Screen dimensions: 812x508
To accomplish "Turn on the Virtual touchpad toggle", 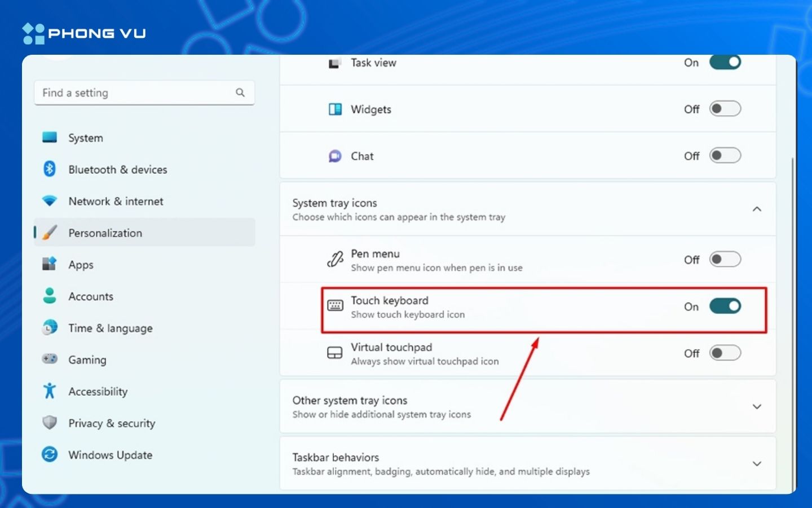I will pyautogui.click(x=725, y=353).
